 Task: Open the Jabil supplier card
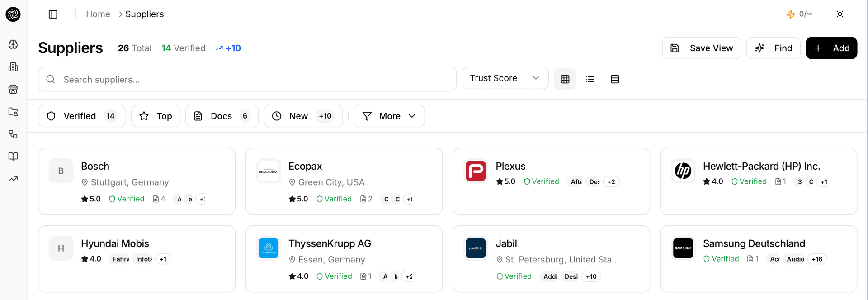(x=551, y=259)
